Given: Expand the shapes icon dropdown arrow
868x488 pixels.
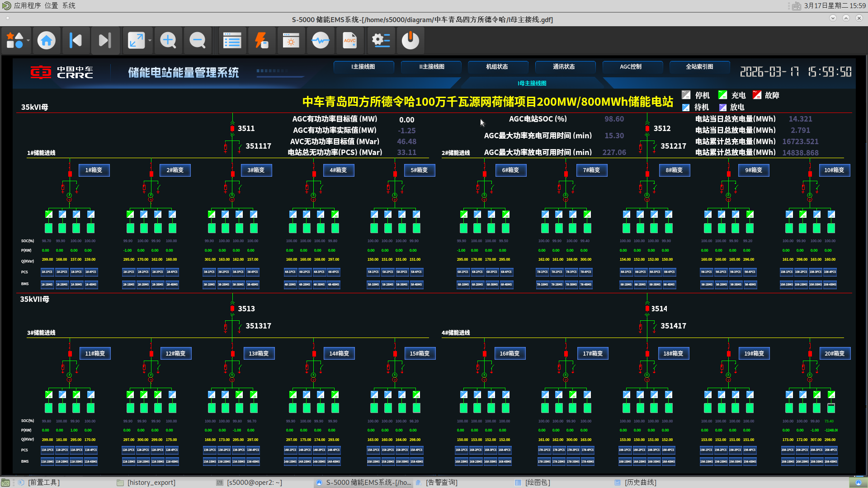Looking at the screenshot, I should 28,41.
